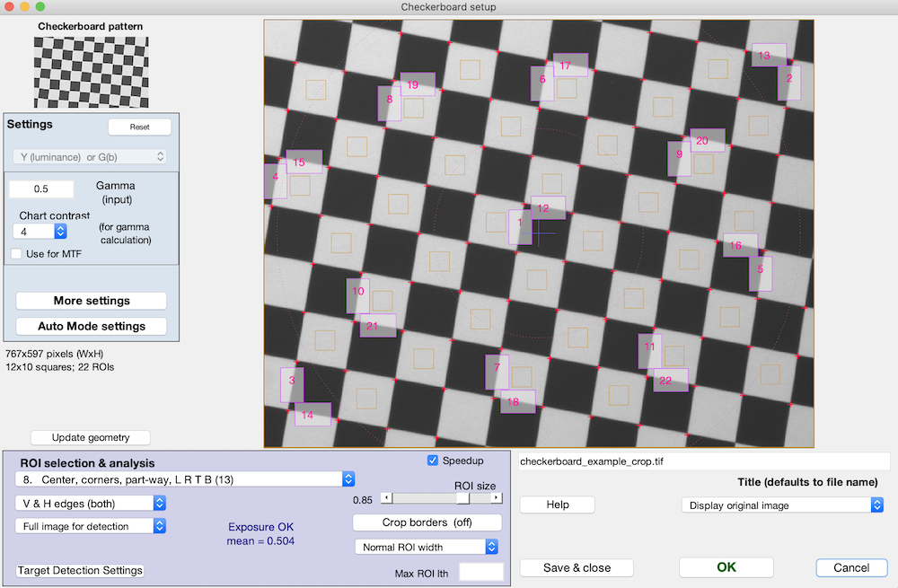Click the Help button
Viewport: 898px width, 588px height.
tap(558, 505)
